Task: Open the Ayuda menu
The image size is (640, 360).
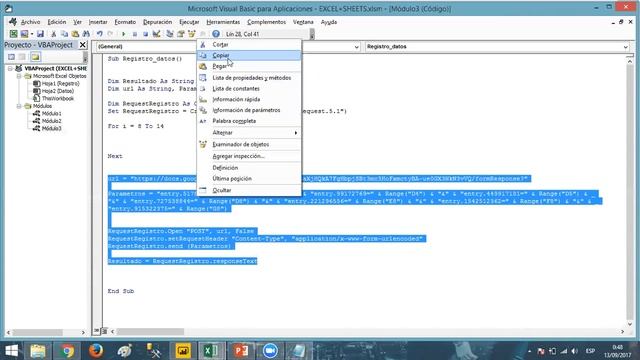Action: [329, 22]
